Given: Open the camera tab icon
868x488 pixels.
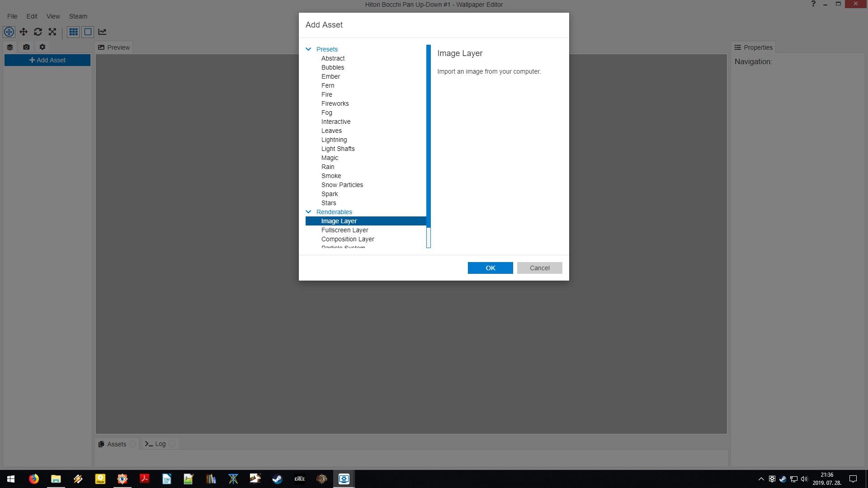Looking at the screenshot, I should tap(26, 47).
